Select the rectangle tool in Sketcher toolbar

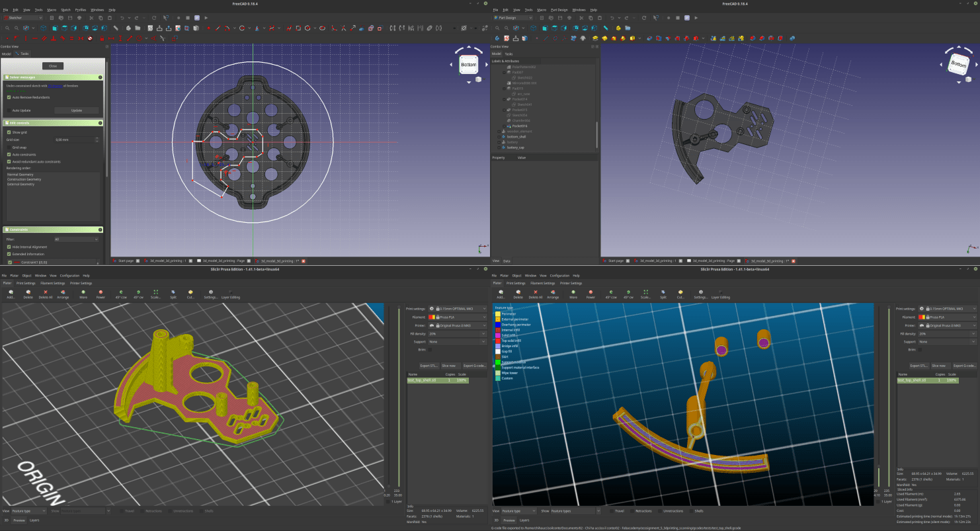(298, 28)
